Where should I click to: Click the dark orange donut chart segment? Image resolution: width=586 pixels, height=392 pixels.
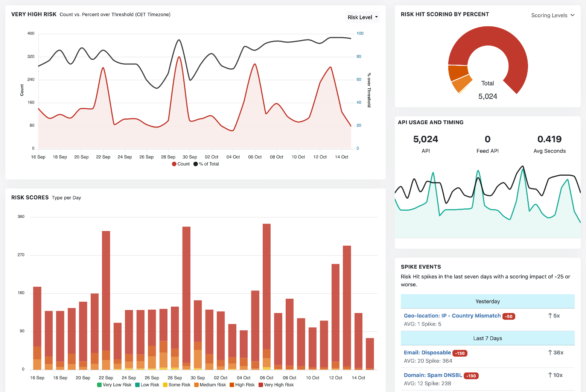coord(458,72)
